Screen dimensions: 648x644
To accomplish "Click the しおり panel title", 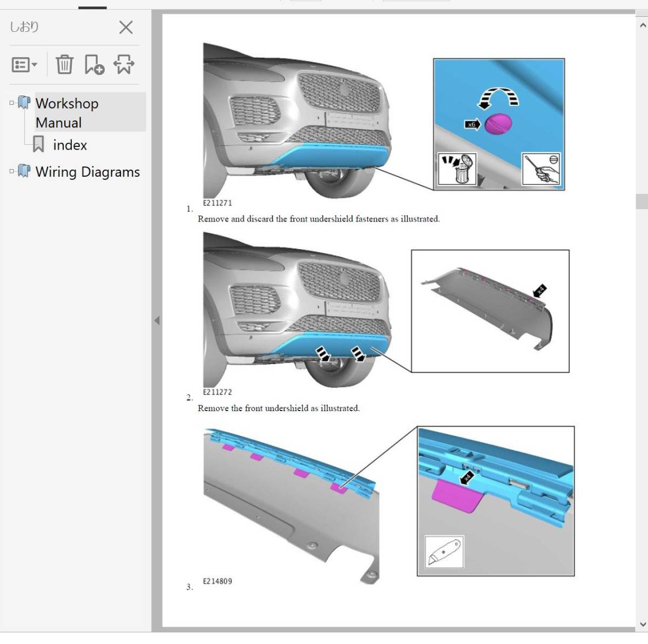I will [x=24, y=27].
